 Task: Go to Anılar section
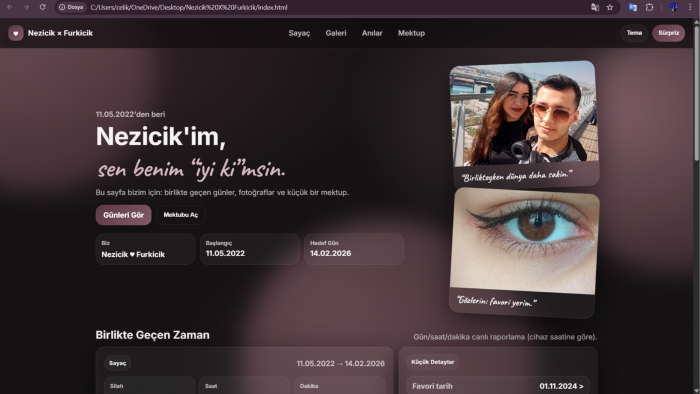pyautogui.click(x=372, y=33)
